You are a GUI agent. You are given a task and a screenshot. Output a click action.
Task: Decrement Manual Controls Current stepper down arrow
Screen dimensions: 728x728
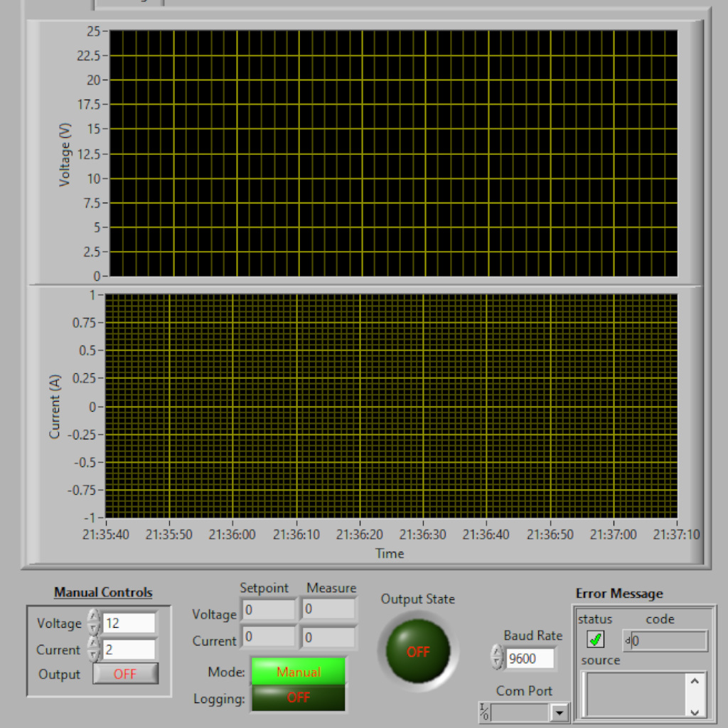[x=94, y=655]
